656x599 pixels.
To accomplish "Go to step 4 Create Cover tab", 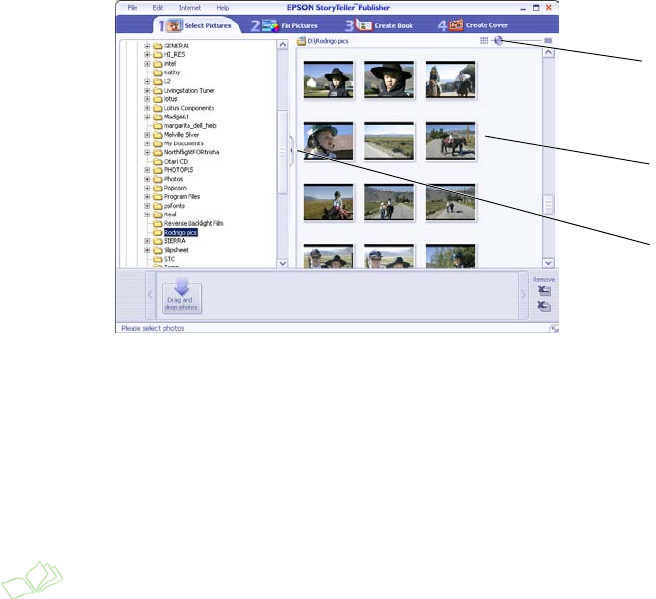I will [x=473, y=26].
